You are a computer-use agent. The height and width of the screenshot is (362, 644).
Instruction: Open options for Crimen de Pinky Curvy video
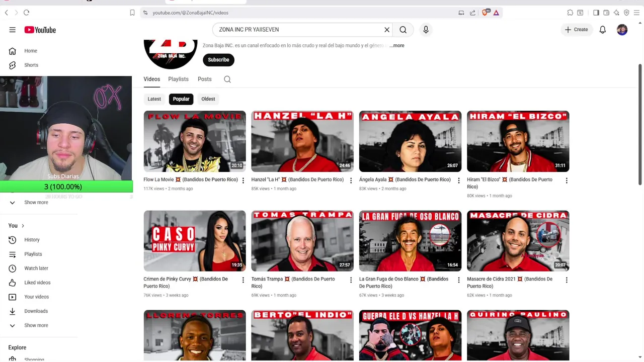coord(243,280)
